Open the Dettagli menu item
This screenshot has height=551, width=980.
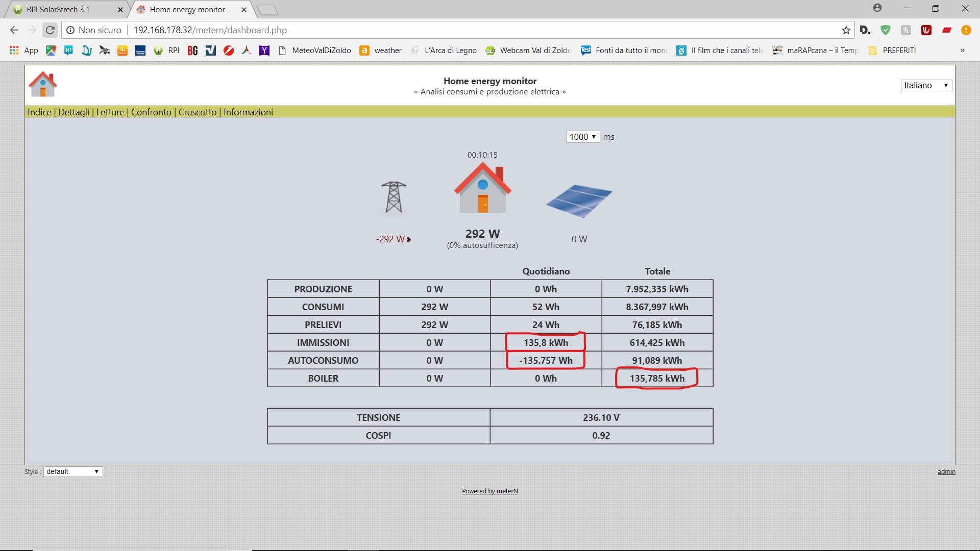[x=73, y=112]
